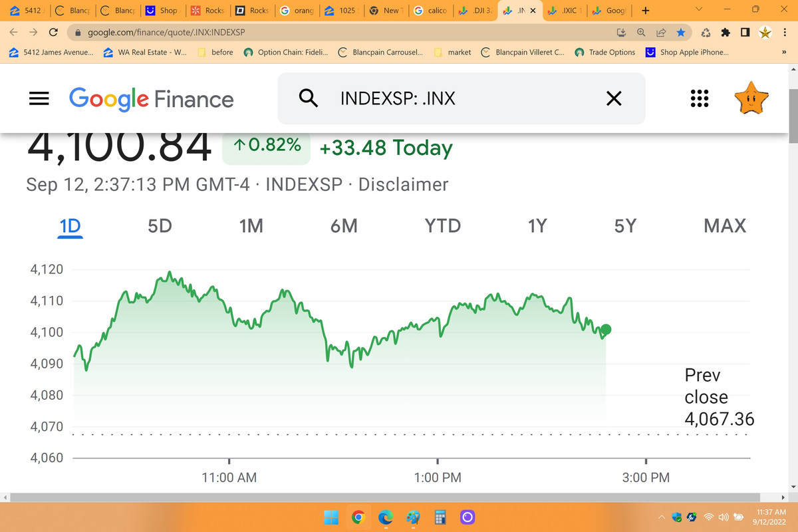
Task: Switch to the .IXIC browser tab
Action: tap(564, 11)
